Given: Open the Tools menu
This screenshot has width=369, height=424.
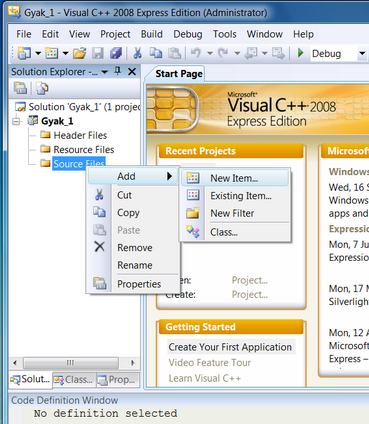Looking at the screenshot, I should pos(225,34).
